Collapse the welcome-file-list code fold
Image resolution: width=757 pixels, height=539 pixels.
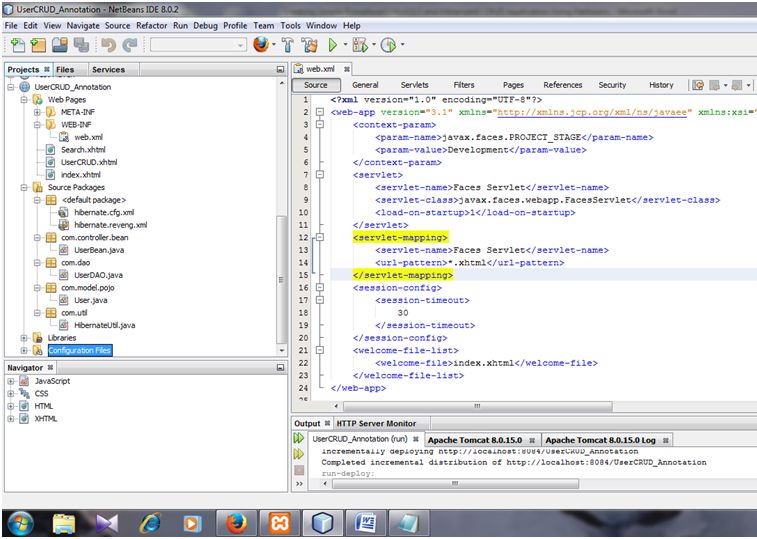[x=320, y=351]
